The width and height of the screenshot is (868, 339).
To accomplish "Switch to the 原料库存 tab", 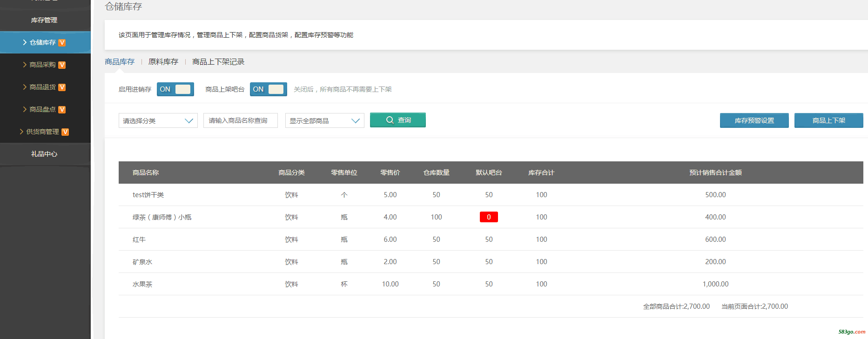I will click(x=163, y=62).
